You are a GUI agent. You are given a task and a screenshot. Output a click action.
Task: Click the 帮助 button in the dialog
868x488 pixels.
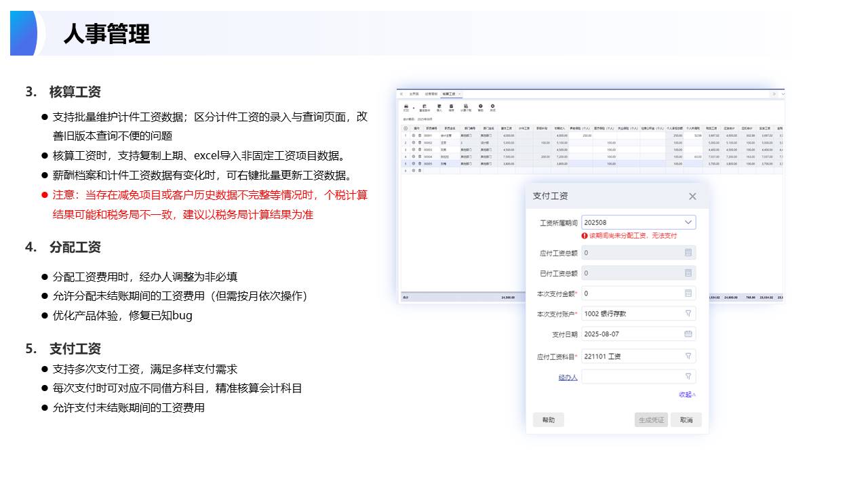tap(548, 420)
